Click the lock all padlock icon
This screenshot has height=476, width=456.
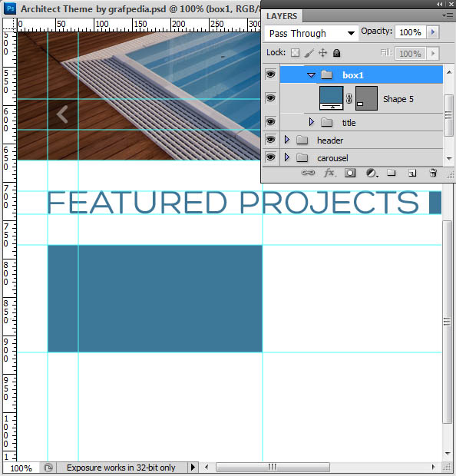tap(336, 53)
